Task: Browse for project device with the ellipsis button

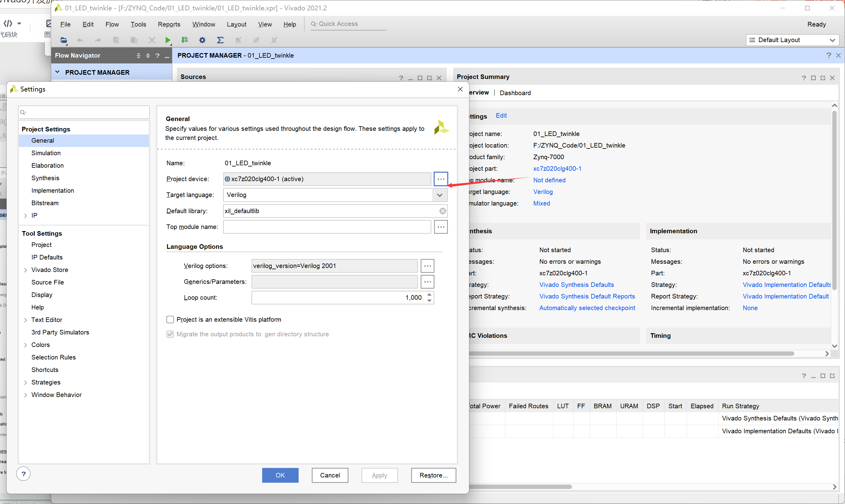Action: (x=441, y=179)
